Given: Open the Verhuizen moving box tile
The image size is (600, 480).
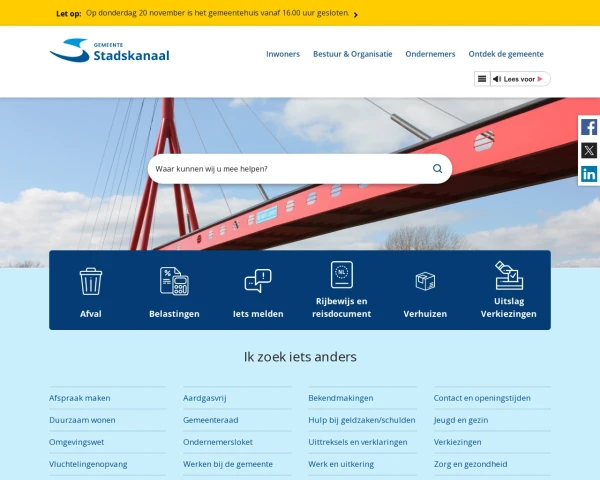Looking at the screenshot, I should tap(425, 290).
